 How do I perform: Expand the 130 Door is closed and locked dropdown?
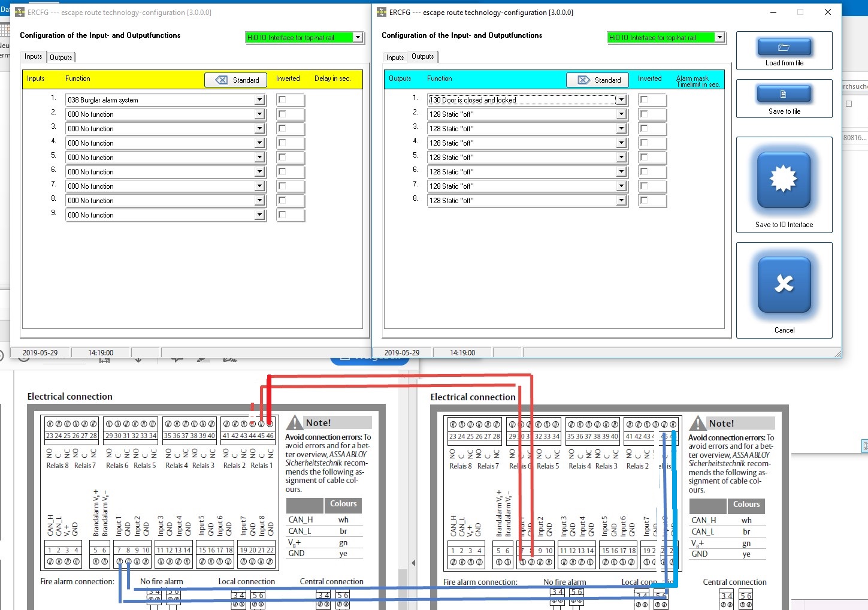coord(621,100)
